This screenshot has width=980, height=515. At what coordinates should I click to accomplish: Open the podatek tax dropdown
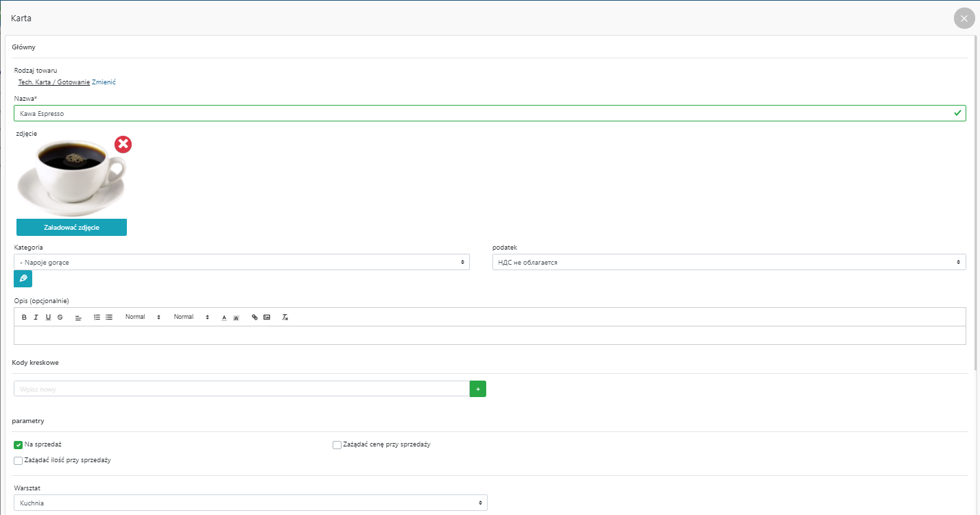[728, 262]
